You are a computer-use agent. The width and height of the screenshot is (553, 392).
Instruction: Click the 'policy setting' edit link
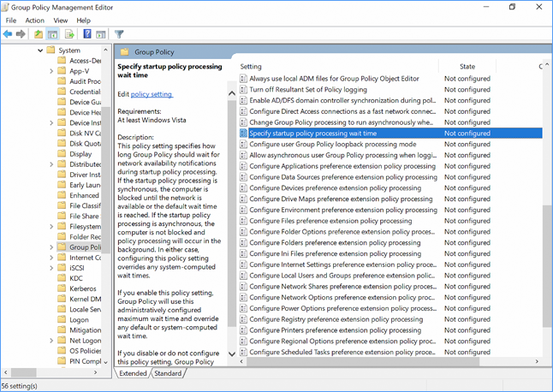click(x=152, y=94)
